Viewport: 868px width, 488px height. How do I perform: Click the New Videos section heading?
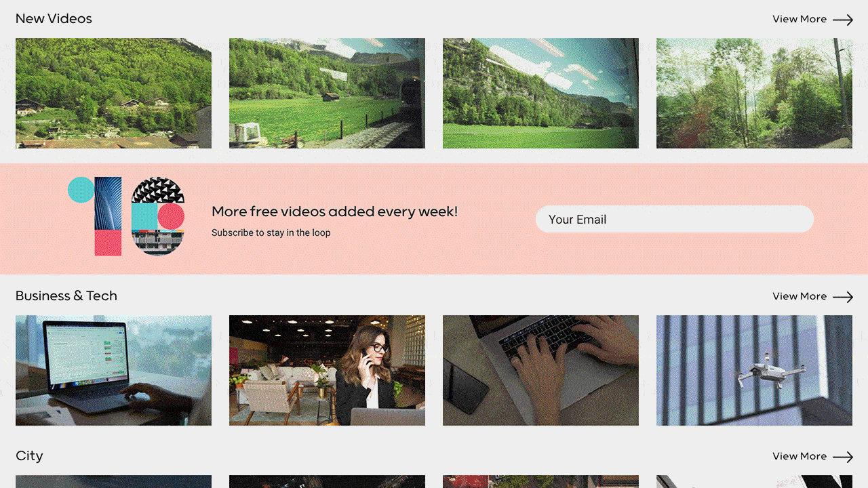[54, 19]
